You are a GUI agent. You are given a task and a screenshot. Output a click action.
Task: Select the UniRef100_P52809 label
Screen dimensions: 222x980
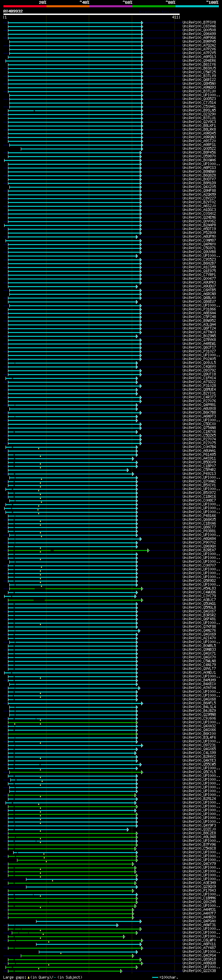click(x=199, y=233)
